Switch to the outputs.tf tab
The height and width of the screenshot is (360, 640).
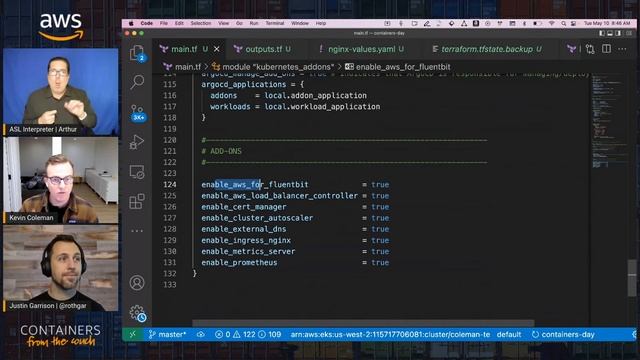coord(264,49)
